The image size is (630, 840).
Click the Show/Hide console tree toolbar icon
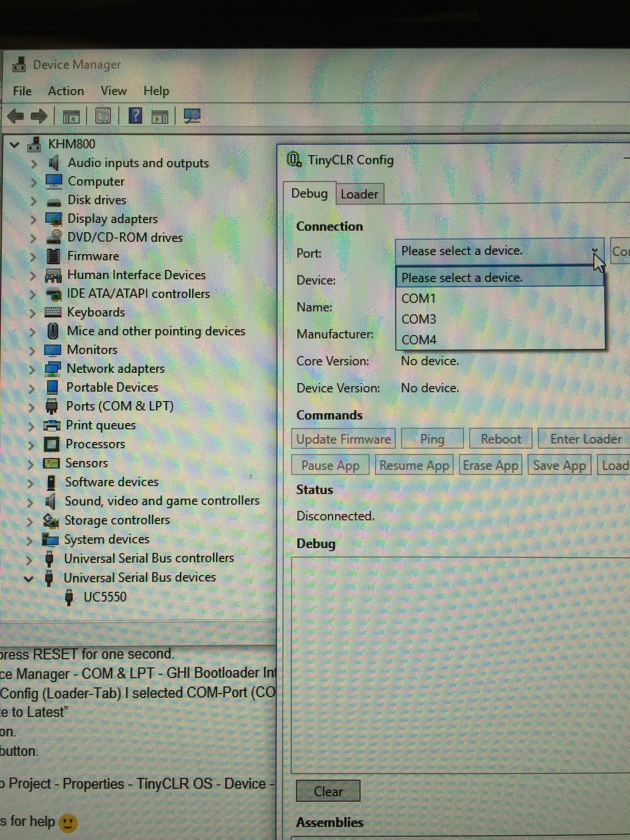(71, 116)
